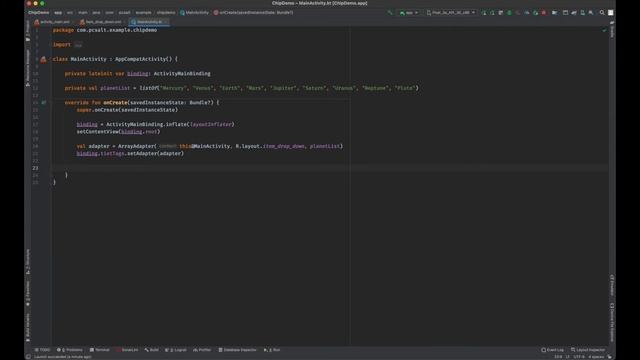Open the Layout Inspector panel
The image size is (640, 360).
[588, 350]
